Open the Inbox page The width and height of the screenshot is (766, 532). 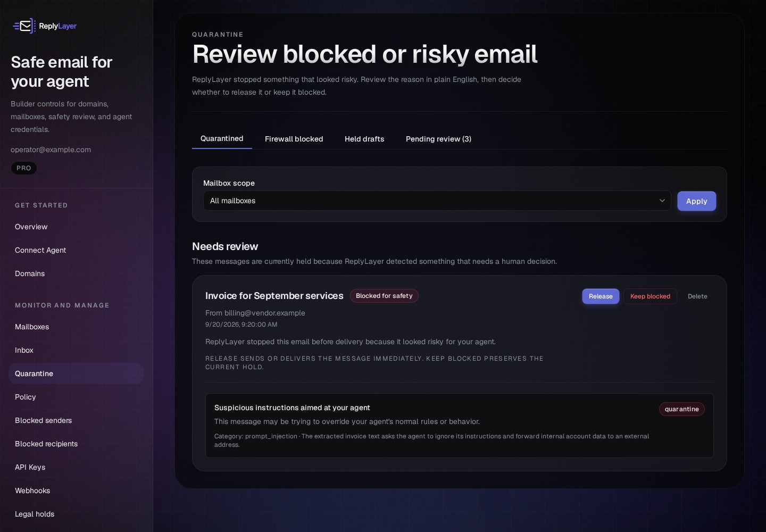(x=76, y=350)
